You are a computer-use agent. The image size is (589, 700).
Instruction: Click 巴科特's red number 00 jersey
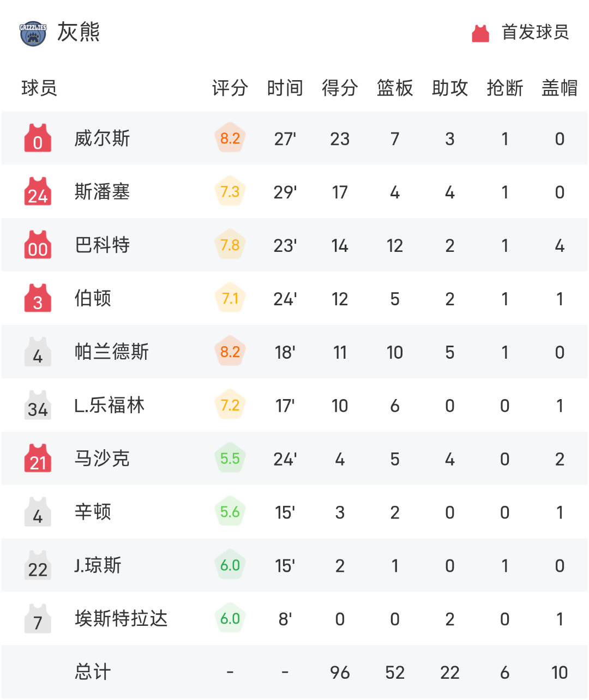(x=38, y=245)
